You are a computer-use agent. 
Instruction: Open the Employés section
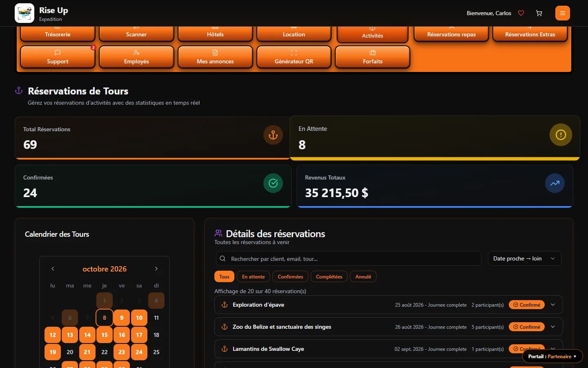[x=136, y=57]
